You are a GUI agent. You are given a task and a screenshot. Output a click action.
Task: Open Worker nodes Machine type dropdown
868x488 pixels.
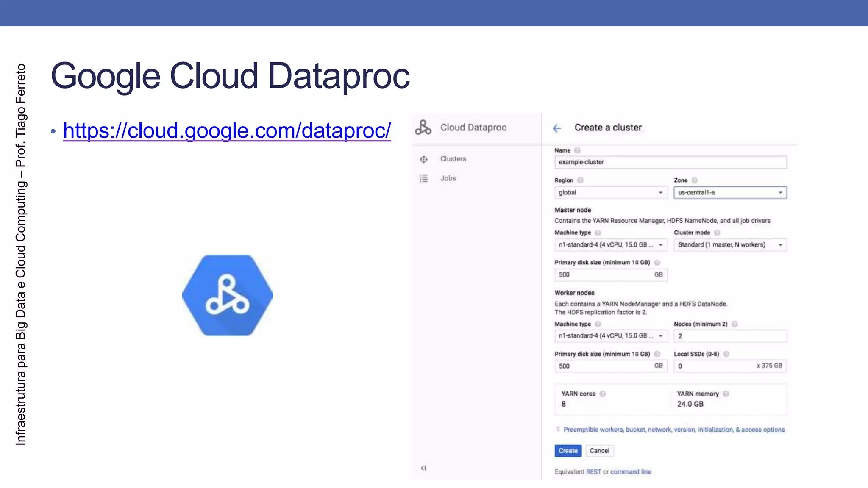coord(611,336)
